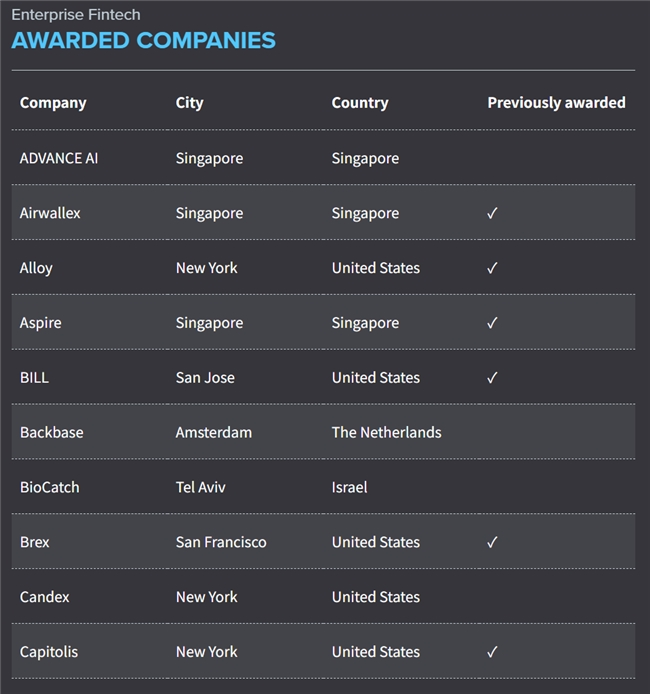Click the AWARDED COMPANIES heading
Image resolution: width=650 pixels, height=694 pixels.
(x=143, y=41)
